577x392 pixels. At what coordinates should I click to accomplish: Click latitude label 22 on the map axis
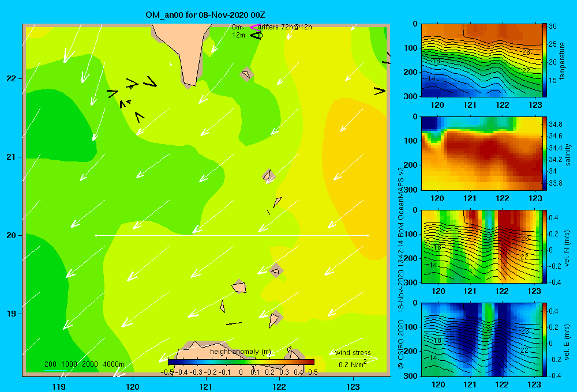coord(12,79)
